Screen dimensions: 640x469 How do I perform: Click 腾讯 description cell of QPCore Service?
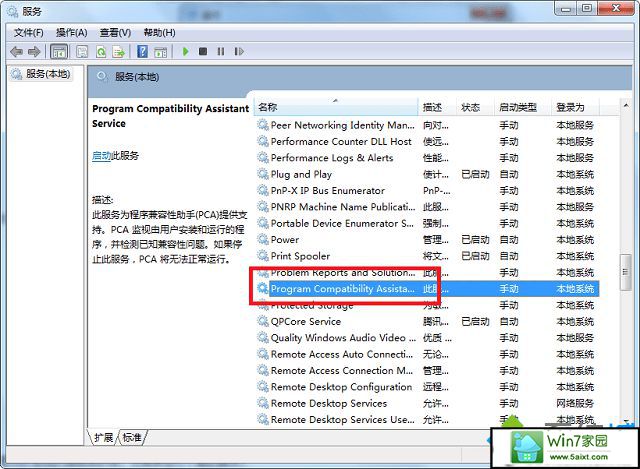pos(436,321)
